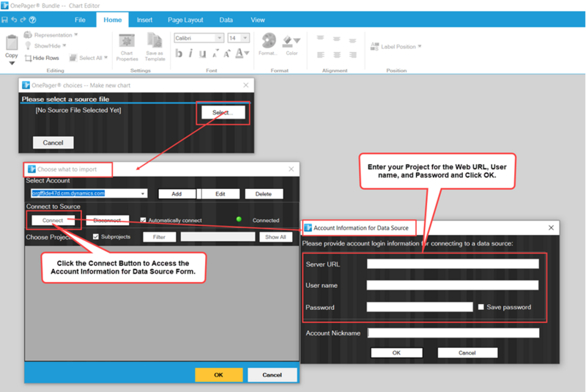Click the Representation icon
Screen dimensions: 586x392
28,34
